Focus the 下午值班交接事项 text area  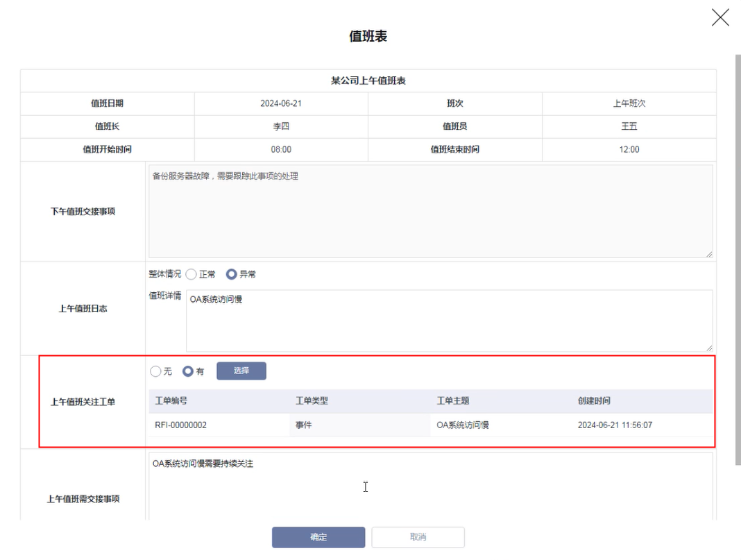[x=430, y=212]
